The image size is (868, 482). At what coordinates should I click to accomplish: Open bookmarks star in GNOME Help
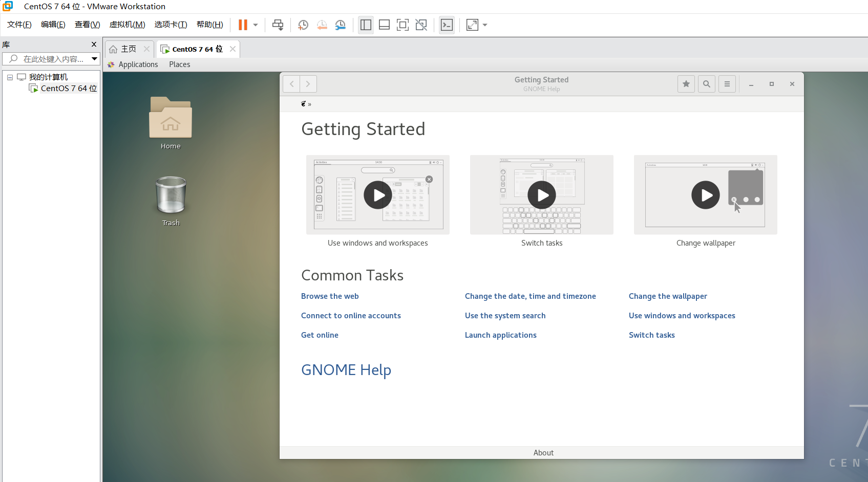pyautogui.click(x=686, y=84)
